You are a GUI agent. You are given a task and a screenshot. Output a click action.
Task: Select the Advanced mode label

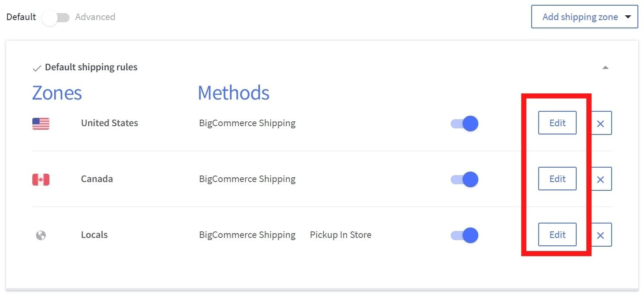coord(95,17)
